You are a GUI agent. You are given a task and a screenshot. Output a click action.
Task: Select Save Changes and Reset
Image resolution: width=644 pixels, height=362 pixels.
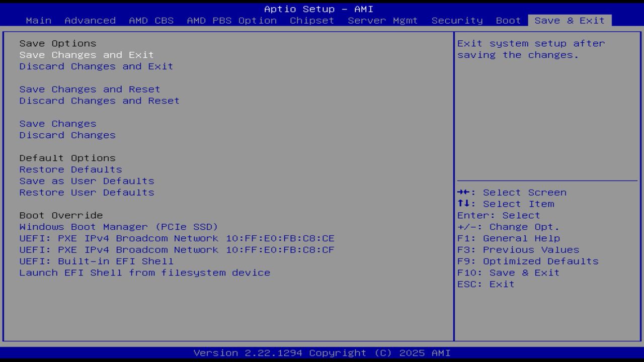point(90,89)
